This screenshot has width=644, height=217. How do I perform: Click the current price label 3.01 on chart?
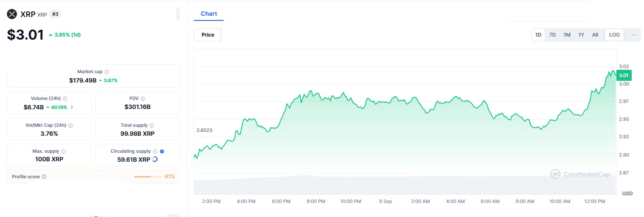coord(624,76)
